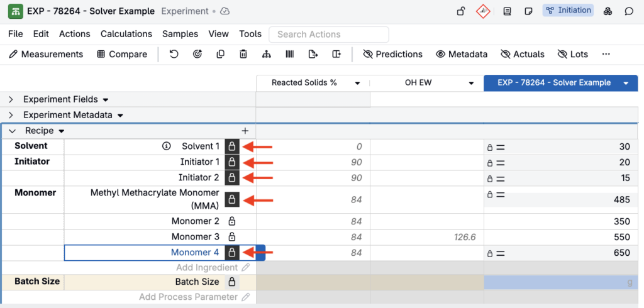Click the Batch Size value cell in grams
Viewport: 644px width, 308px height.
[561, 282]
